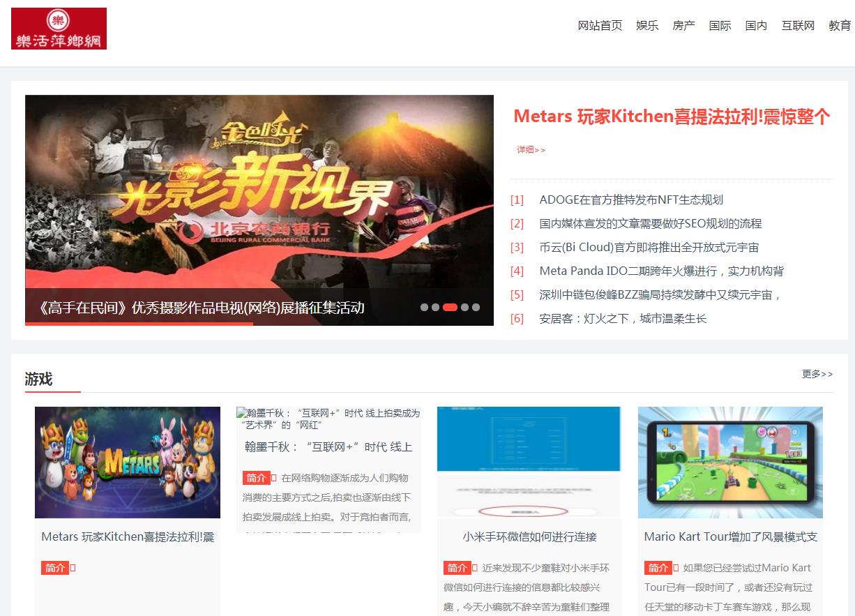Open the 小米手环 screenshot thumbnail
The height and width of the screenshot is (616, 855).
(x=529, y=463)
